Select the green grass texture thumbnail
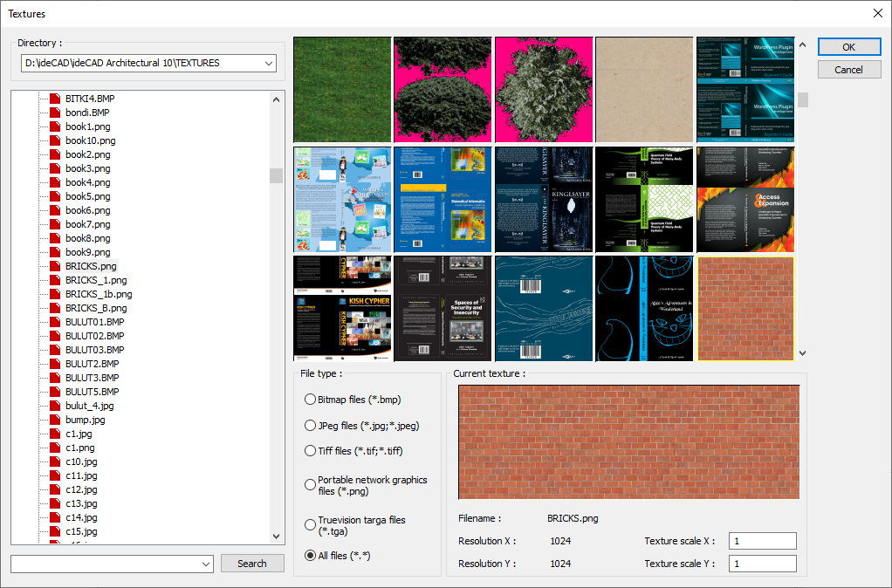This screenshot has width=892, height=588. click(342, 89)
